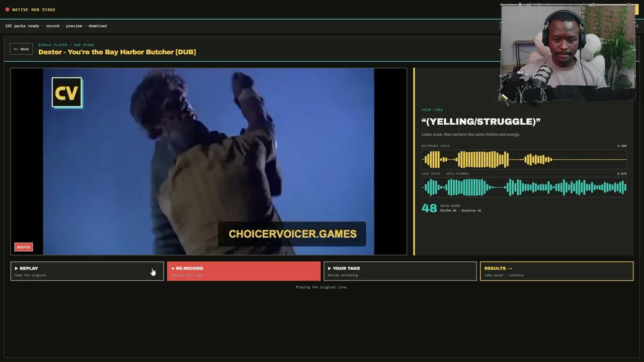Click the "NATIVE DUB STAGE" header label
Viewport: 644px width, 362px height.
coord(34,10)
